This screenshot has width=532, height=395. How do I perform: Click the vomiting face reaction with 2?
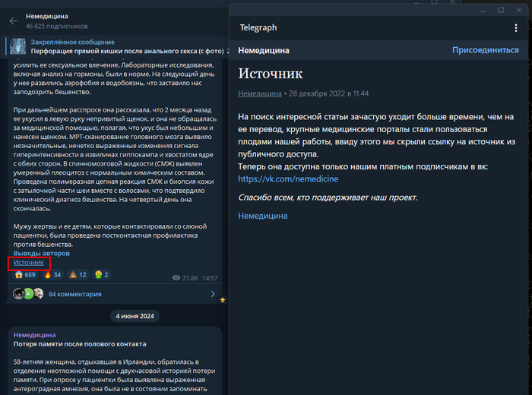[102, 275]
